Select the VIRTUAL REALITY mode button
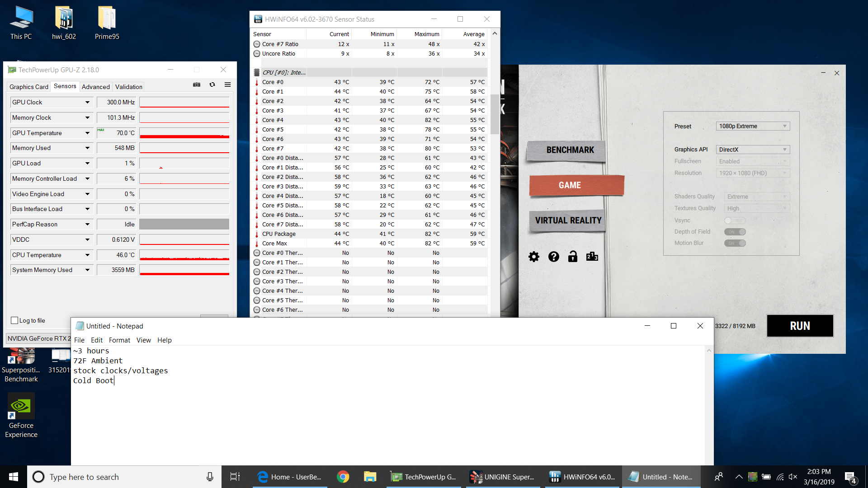This screenshot has width=868, height=488. pos(567,221)
